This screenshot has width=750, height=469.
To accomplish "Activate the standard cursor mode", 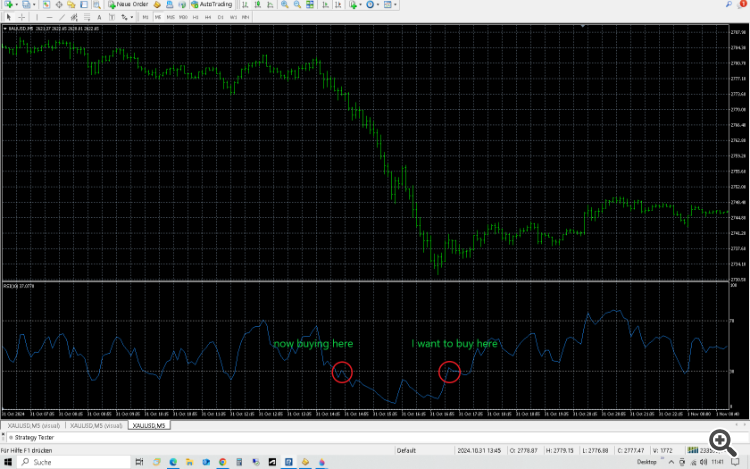I will coord(9,17).
